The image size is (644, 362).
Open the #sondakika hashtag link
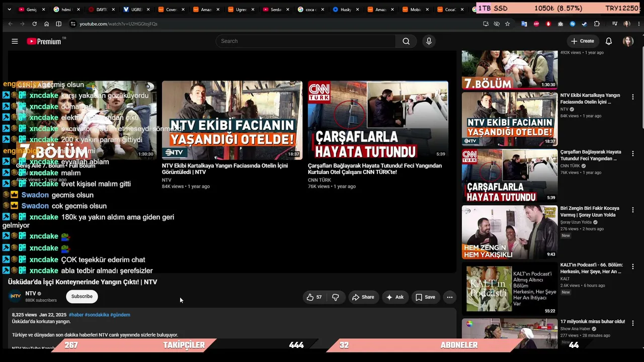(x=97, y=315)
